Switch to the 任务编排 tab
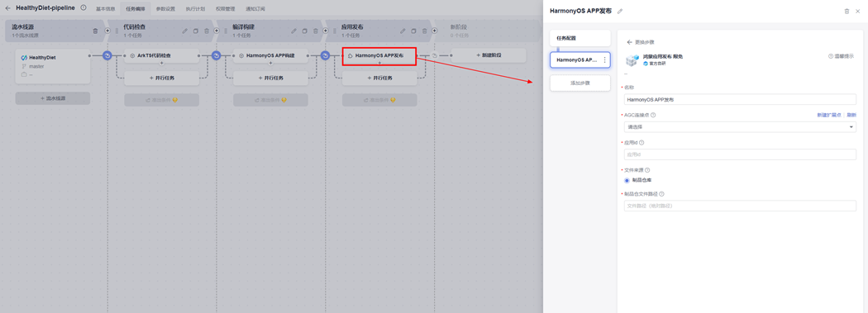Screen dimensions: 868x313 (135, 9)
